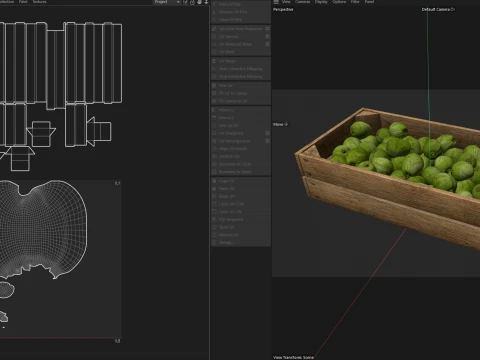
Task: Open the Paint menu in texture view
Action: click(x=23, y=2)
